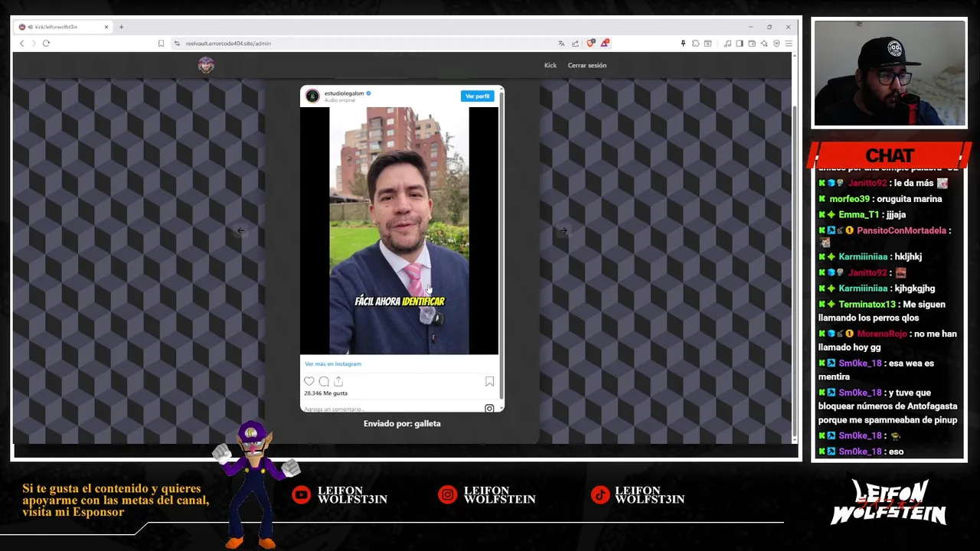
Task: Close the kick/leifonwolfst3in tab
Action: pos(106,27)
